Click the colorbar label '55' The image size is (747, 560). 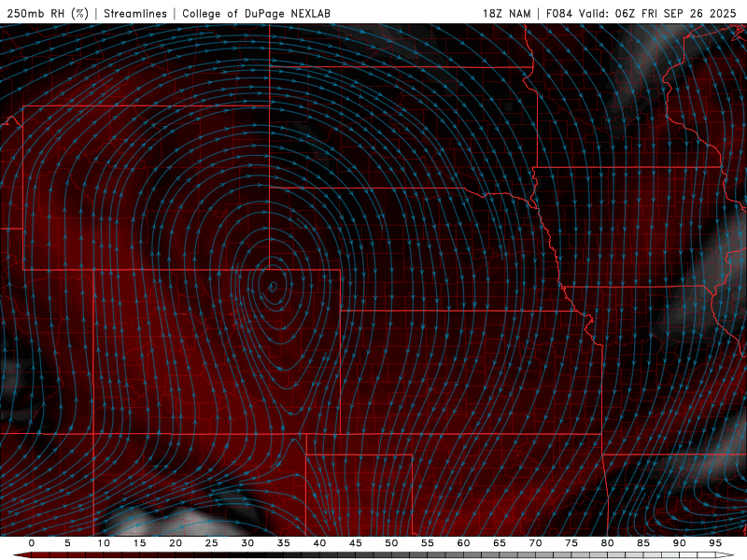(428, 543)
